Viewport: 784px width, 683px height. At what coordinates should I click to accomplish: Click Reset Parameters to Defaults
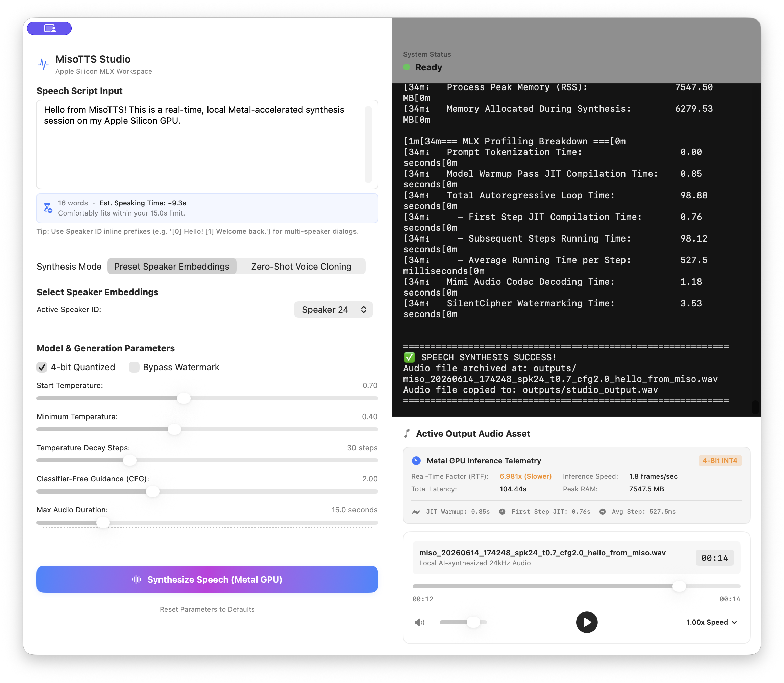207,609
